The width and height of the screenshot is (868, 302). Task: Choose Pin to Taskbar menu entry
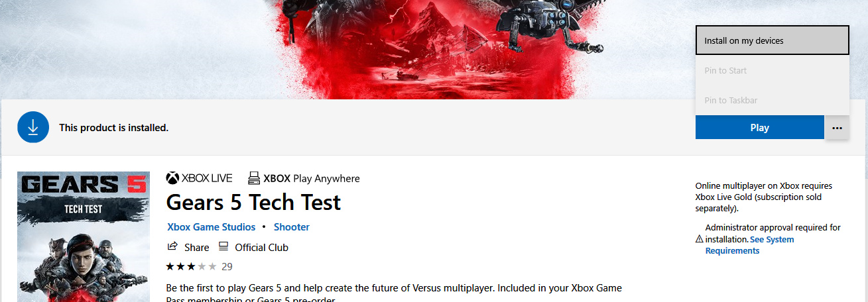(x=773, y=100)
